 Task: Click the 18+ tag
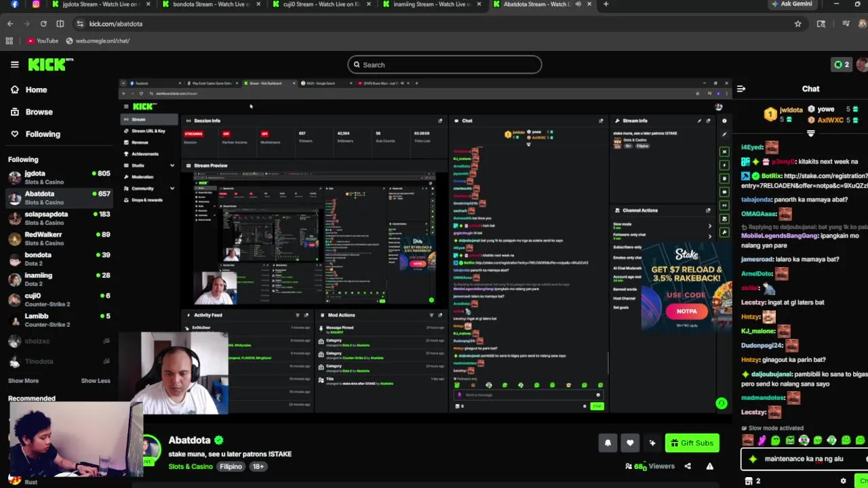click(258, 466)
